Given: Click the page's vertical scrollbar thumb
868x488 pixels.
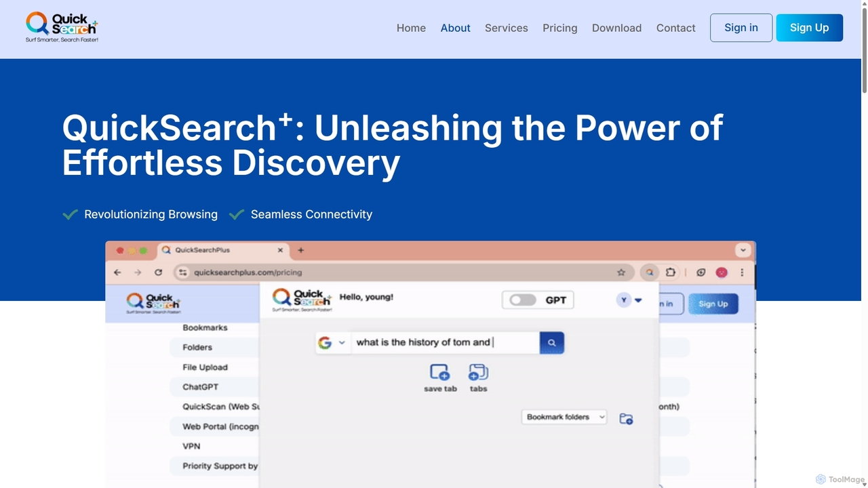Looking at the screenshot, I should point(865,49).
